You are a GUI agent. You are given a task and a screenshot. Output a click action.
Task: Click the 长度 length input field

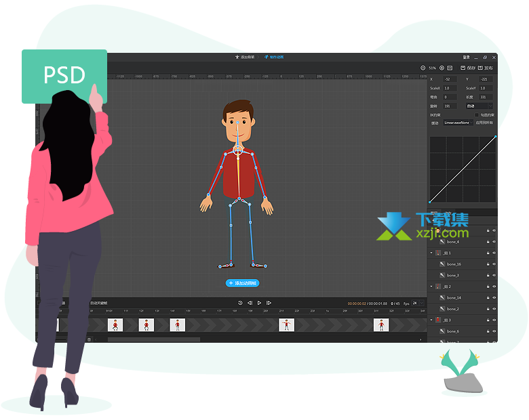click(x=486, y=97)
